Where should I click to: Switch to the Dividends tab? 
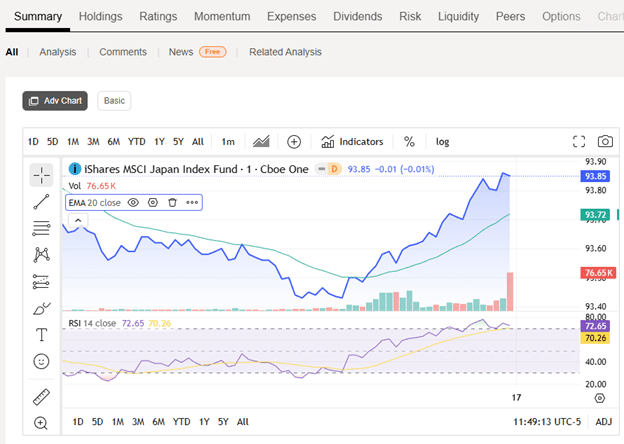[358, 17]
